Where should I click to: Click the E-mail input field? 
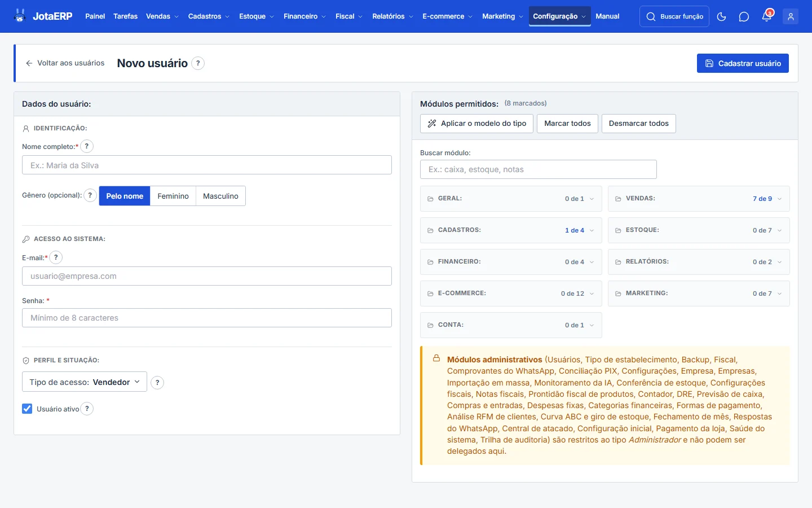click(x=207, y=276)
